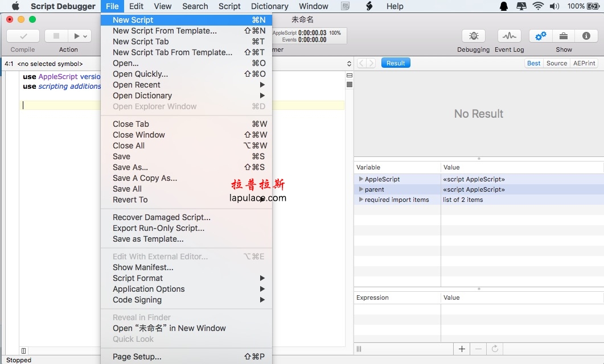Image resolution: width=604 pixels, height=364 pixels.
Task: Toggle the Result button
Action: [396, 63]
